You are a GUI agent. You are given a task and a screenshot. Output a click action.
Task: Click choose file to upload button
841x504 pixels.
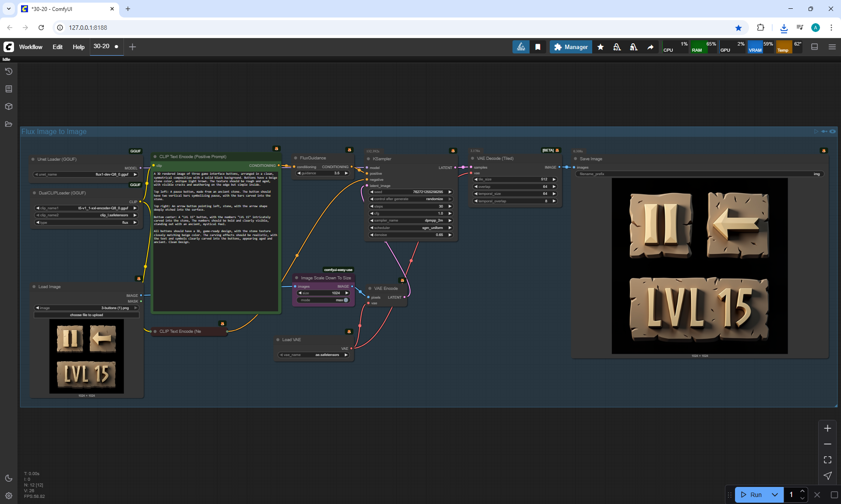click(86, 315)
